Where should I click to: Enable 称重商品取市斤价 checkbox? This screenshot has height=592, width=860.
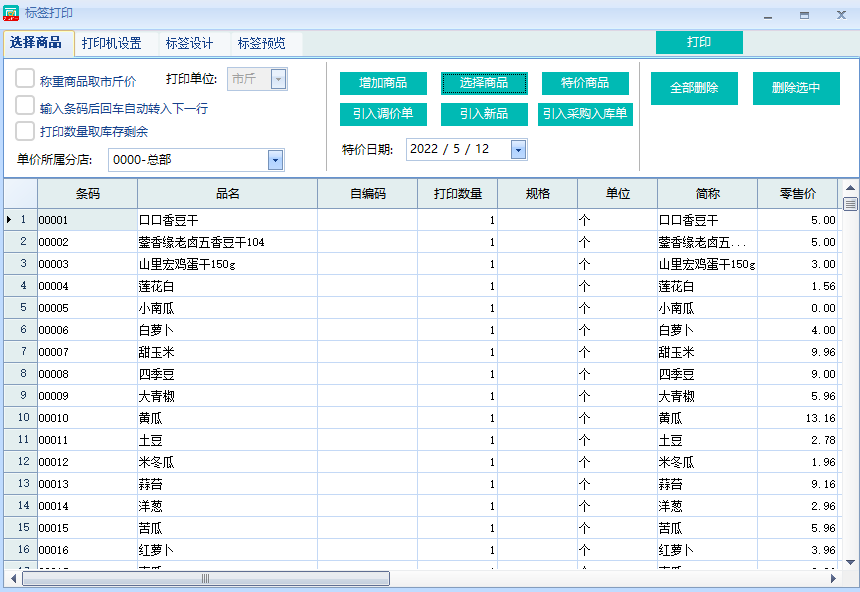pyautogui.click(x=25, y=79)
